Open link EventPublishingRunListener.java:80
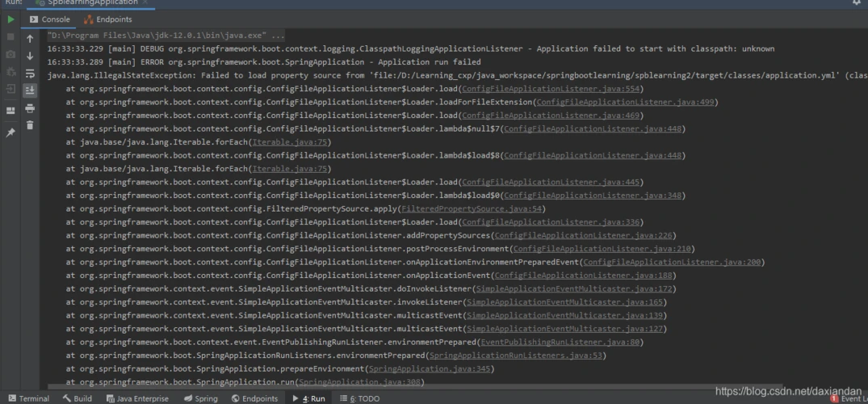Viewport: 868px width, 404px height. [x=560, y=342]
